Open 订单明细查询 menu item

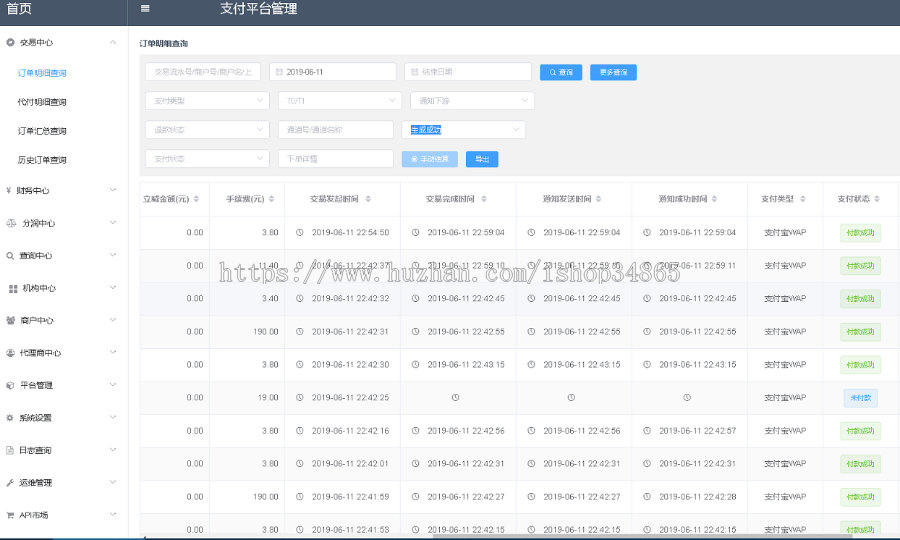coord(42,73)
